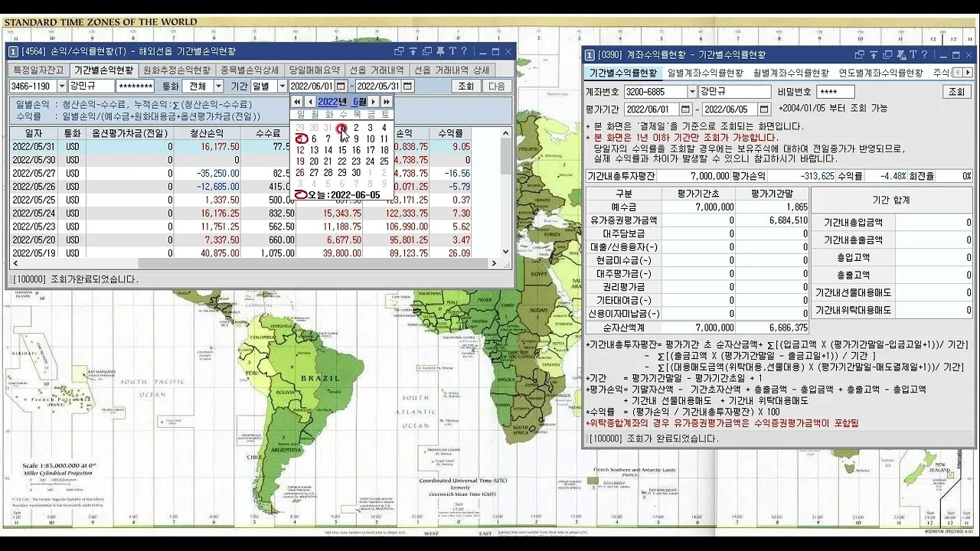980x551 pixels.
Task: Click the password field in window 4564
Action: (136, 86)
